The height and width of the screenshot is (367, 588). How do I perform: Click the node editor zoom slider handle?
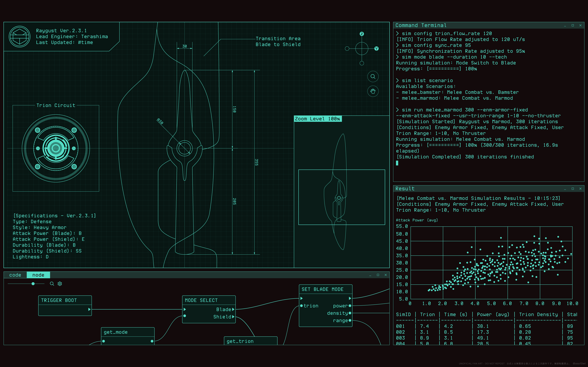(33, 284)
